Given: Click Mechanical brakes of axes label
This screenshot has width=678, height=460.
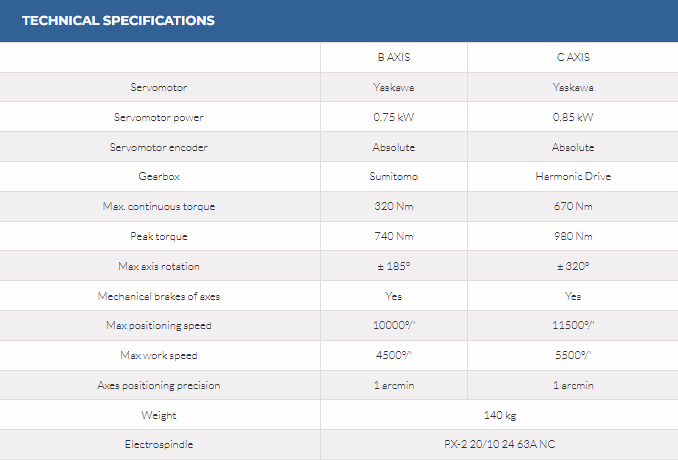Looking at the screenshot, I should click(x=159, y=296).
